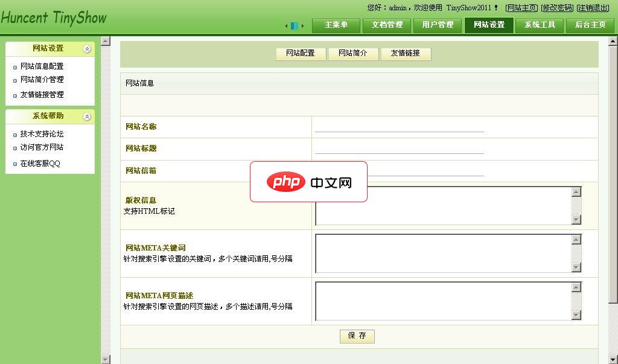Viewport: 618px width, 364px height.
Task: Click META网页描述 text area scroll-up arrow
Action: point(576,287)
